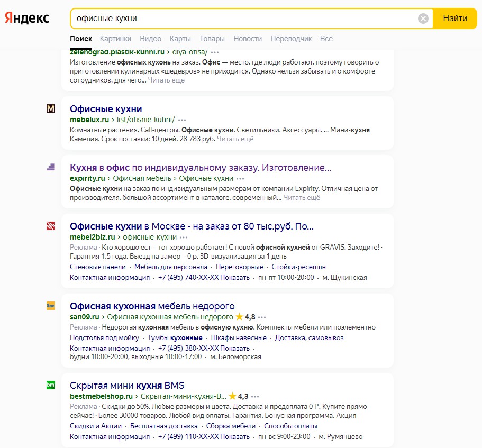Screen dimensions: 482x448
Task: Open the Мебель для персонала sitelink
Action: coord(171,267)
